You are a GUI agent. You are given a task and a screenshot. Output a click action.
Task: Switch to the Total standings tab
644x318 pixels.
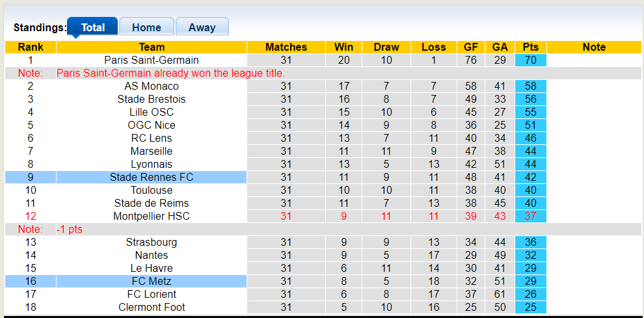coord(92,27)
